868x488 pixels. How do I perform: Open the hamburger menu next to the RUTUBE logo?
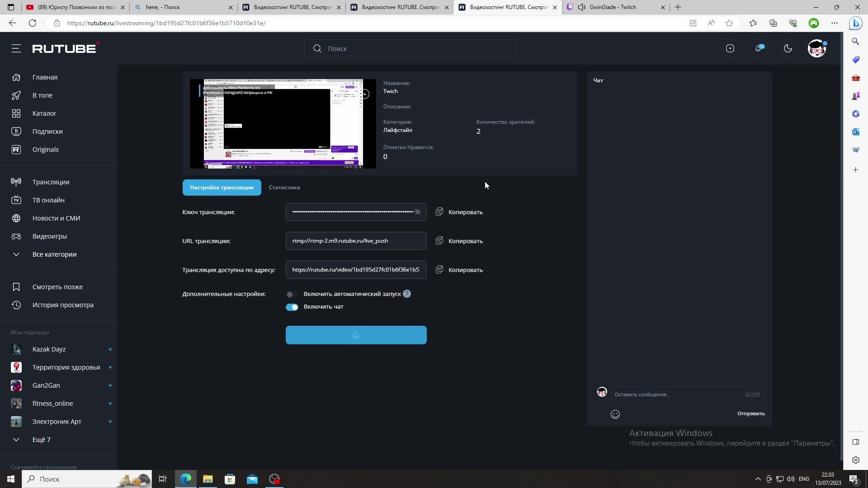coord(16,48)
